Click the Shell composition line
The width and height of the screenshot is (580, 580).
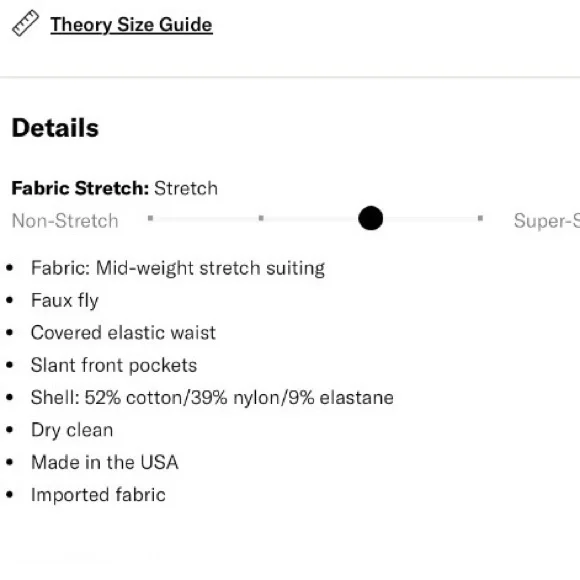click(x=212, y=398)
